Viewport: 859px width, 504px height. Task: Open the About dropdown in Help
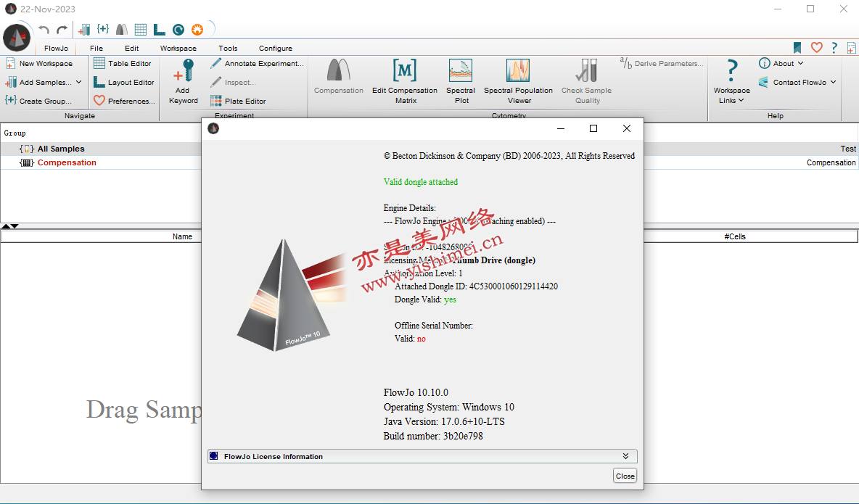coord(781,64)
